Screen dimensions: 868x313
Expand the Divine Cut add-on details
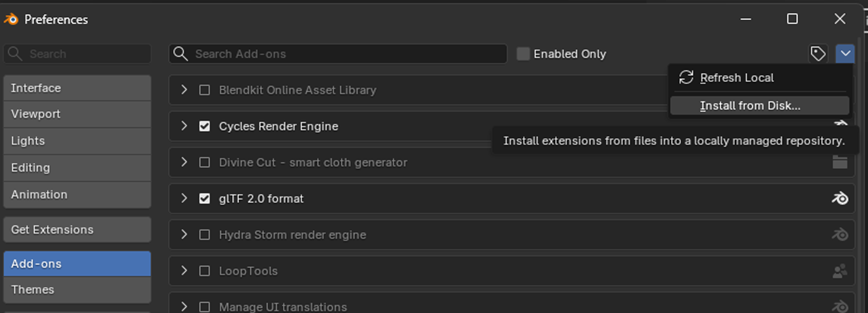pyautogui.click(x=184, y=162)
